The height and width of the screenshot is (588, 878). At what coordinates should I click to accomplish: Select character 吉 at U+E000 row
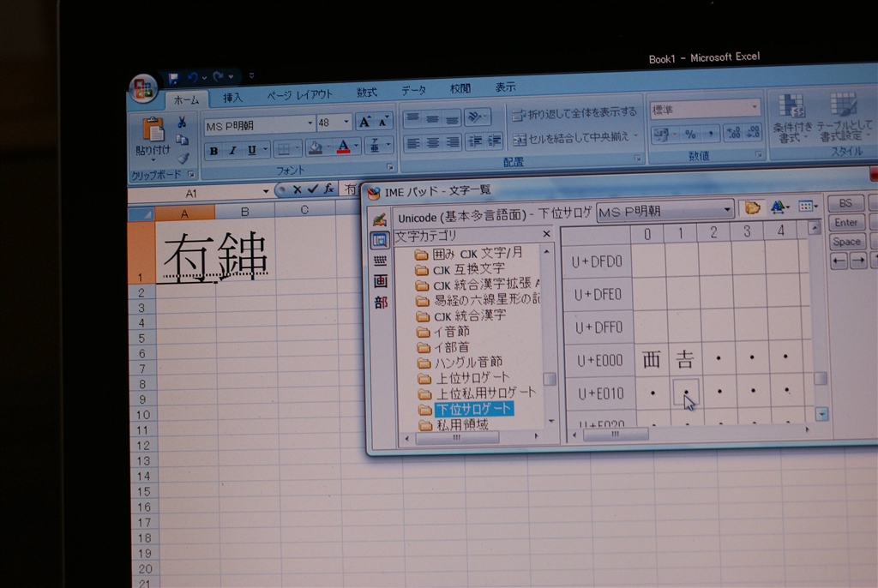[685, 359]
